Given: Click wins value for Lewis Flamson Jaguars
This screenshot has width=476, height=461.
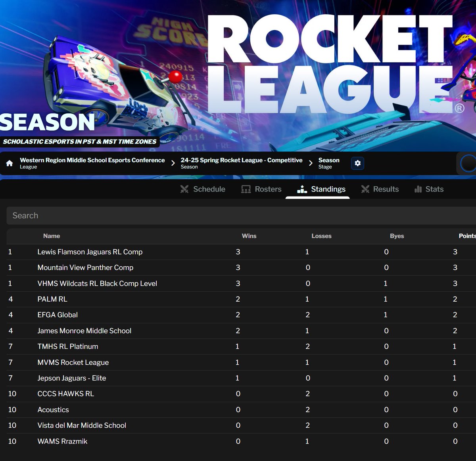Looking at the screenshot, I should [x=238, y=252].
